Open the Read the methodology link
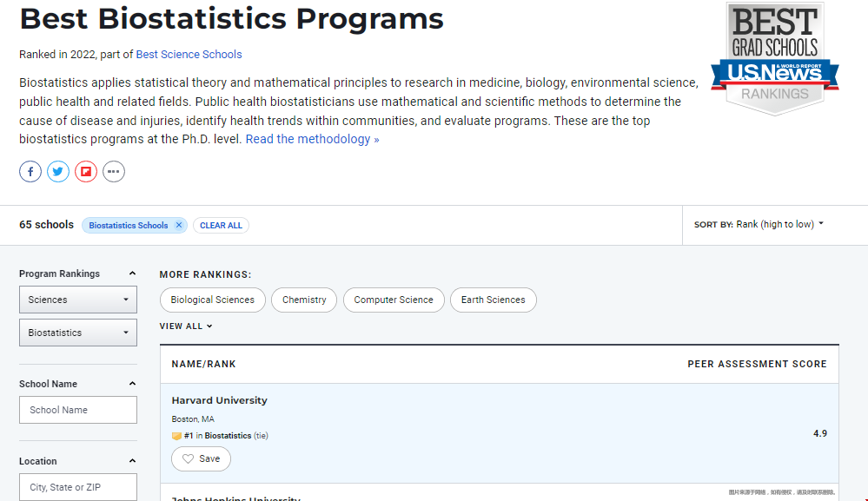868x501 pixels. coord(312,139)
